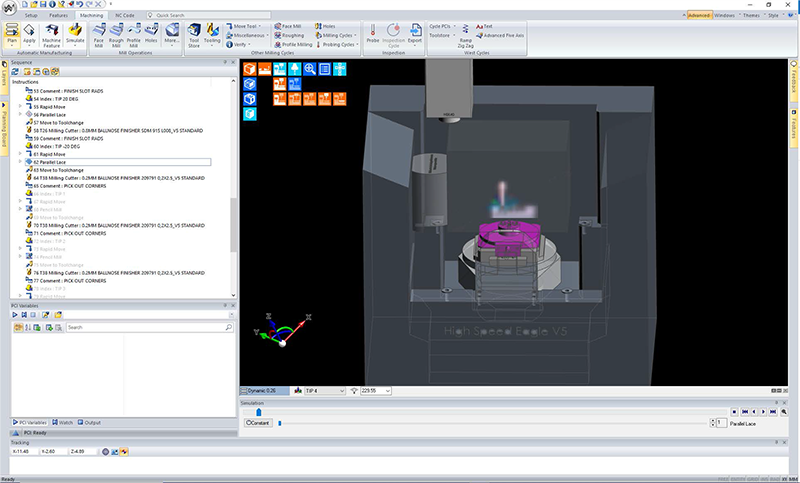Switch to the Setup ribbon tab

[31, 15]
